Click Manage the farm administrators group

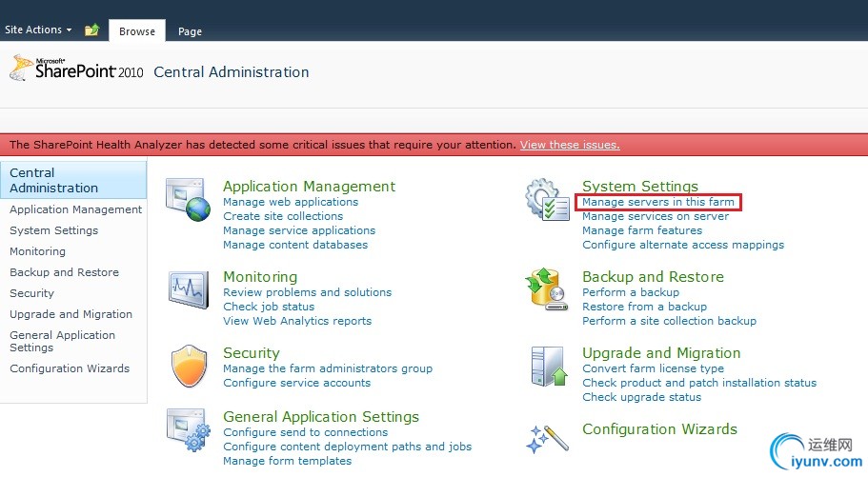click(x=328, y=368)
